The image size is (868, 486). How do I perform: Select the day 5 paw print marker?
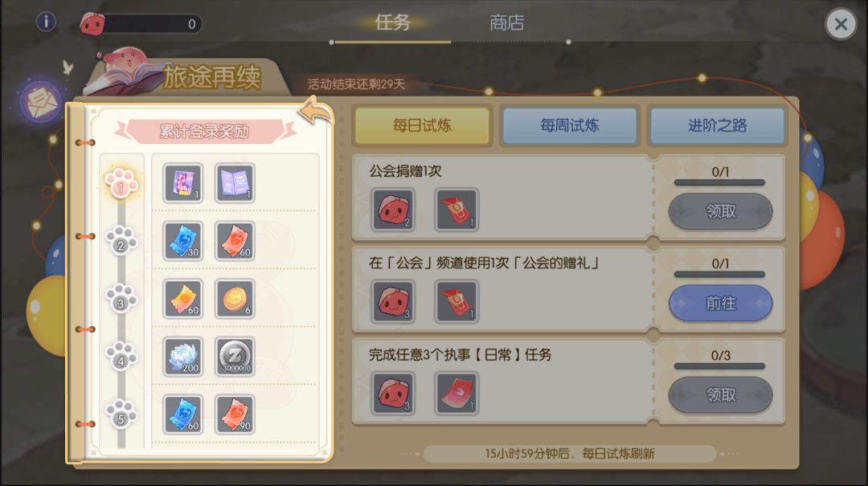121,415
